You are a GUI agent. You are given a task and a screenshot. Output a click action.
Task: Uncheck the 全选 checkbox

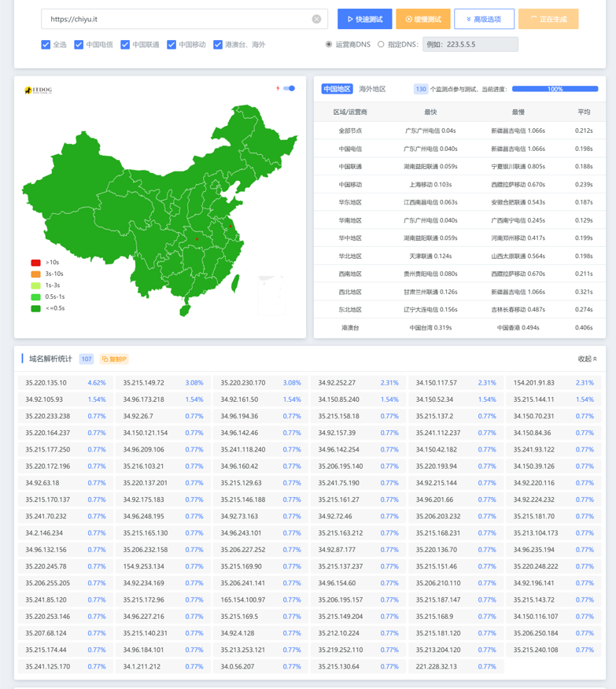click(x=46, y=44)
